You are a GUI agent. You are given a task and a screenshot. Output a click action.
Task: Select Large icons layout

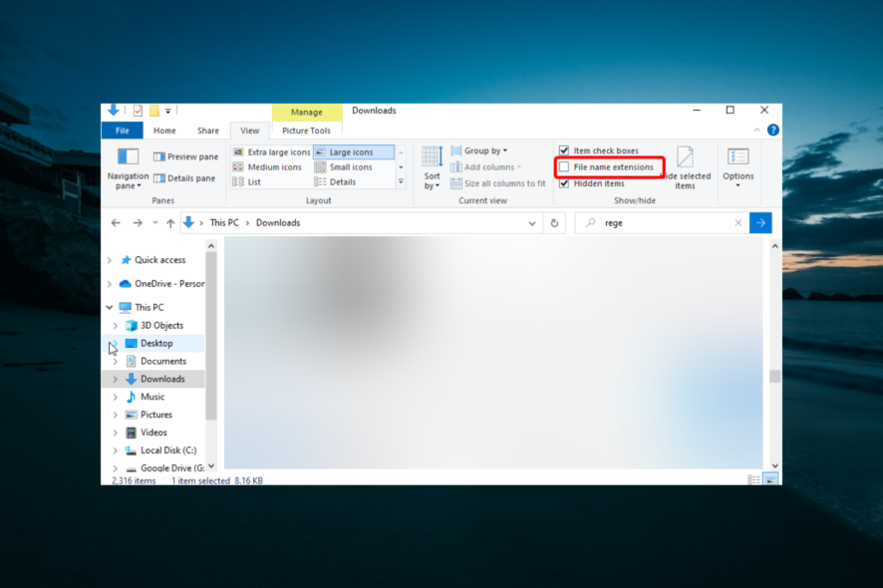[354, 152]
